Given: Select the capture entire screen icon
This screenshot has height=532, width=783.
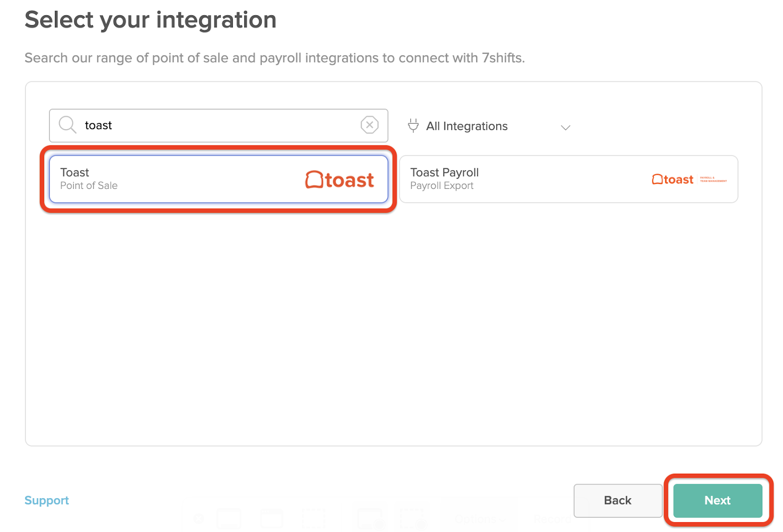Looking at the screenshot, I should tap(229, 519).
